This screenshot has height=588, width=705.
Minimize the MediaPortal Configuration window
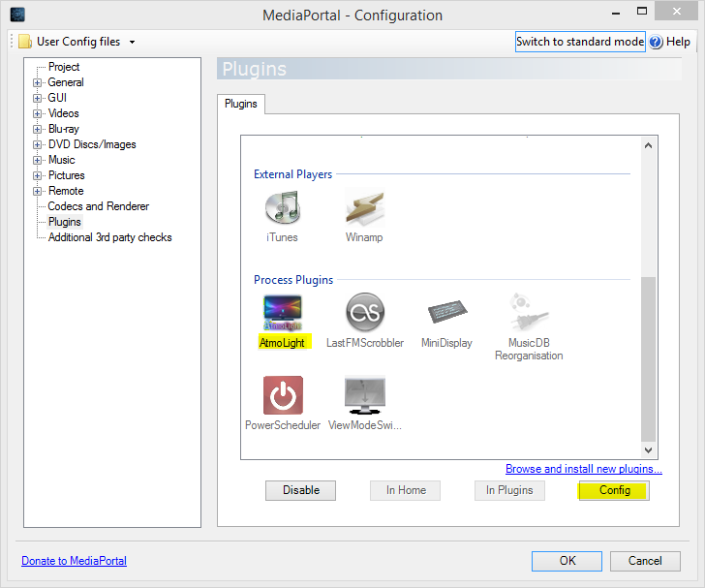pyautogui.click(x=616, y=13)
